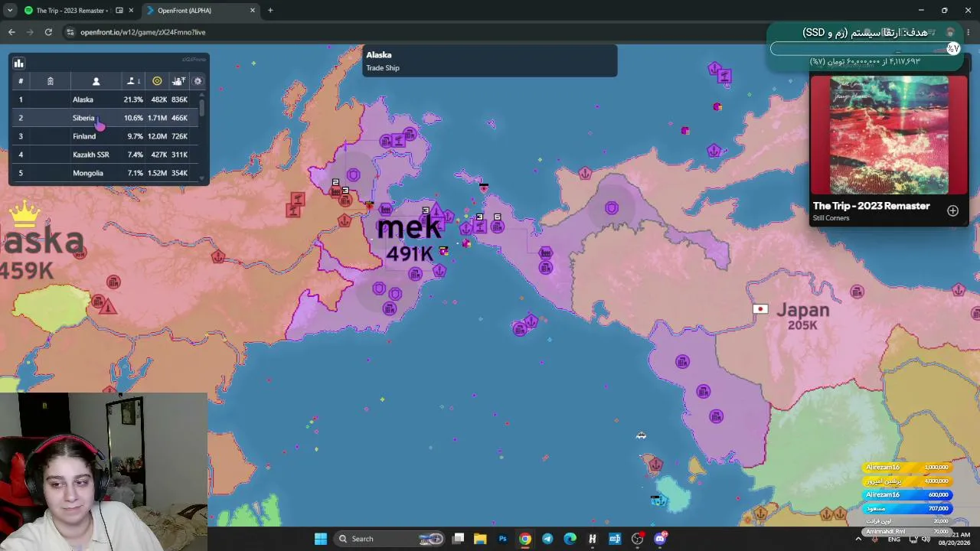
Task: Go back in browser history
Action: click(11, 32)
